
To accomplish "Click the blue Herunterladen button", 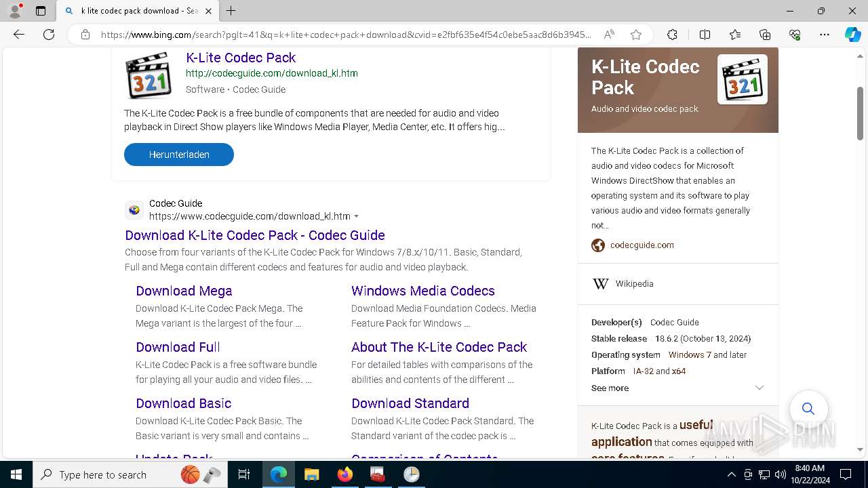I will pos(179,155).
